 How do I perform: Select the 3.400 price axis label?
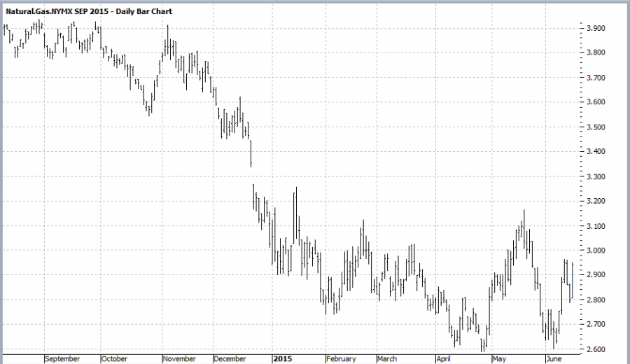tap(596, 151)
